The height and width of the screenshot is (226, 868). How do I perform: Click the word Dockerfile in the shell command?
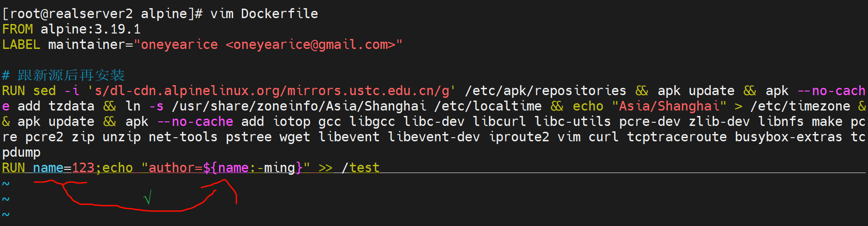point(279,14)
